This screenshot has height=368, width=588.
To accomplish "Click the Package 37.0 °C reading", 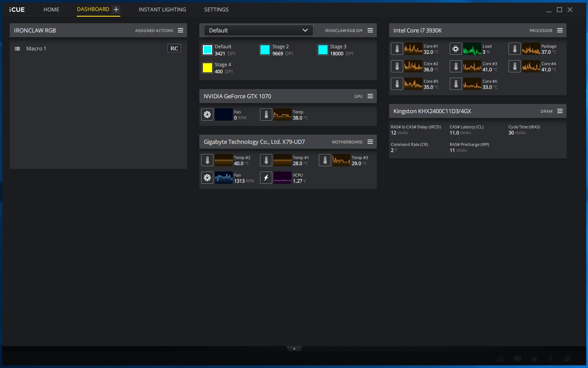I will pyautogui.click(x=549, y=52).
